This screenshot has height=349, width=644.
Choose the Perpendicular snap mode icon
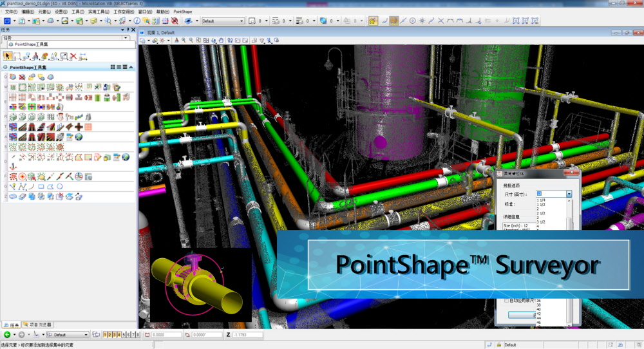(x=469, y=21)
